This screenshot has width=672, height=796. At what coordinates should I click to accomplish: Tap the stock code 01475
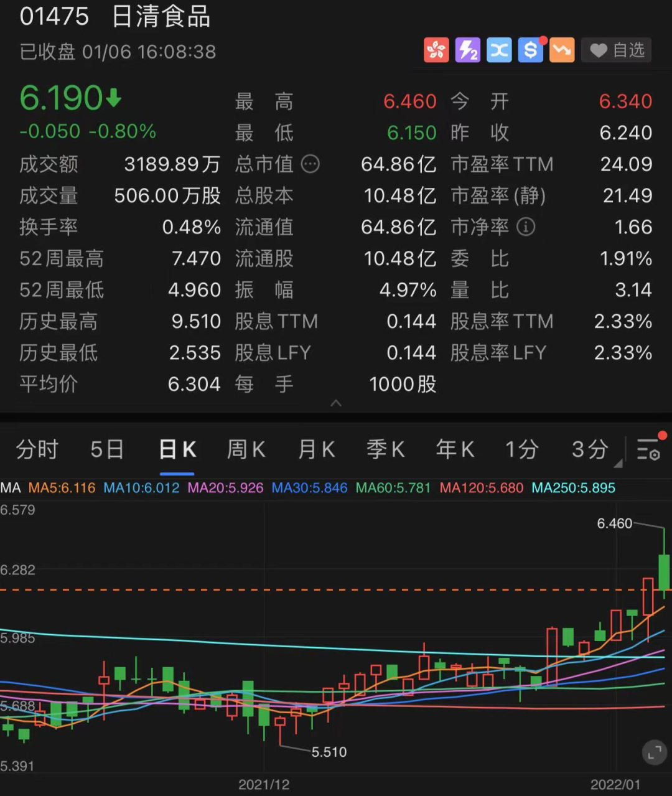(55, 17)
